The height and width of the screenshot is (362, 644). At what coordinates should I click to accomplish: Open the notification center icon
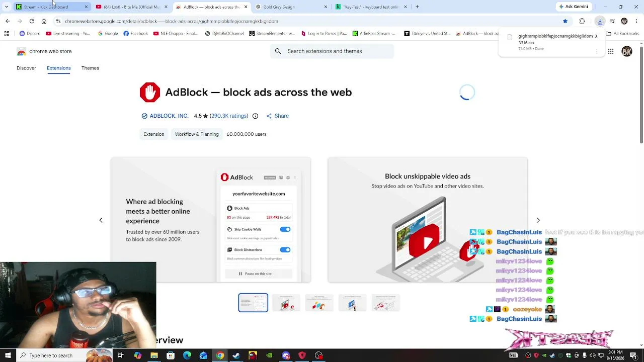coord(633,355)
